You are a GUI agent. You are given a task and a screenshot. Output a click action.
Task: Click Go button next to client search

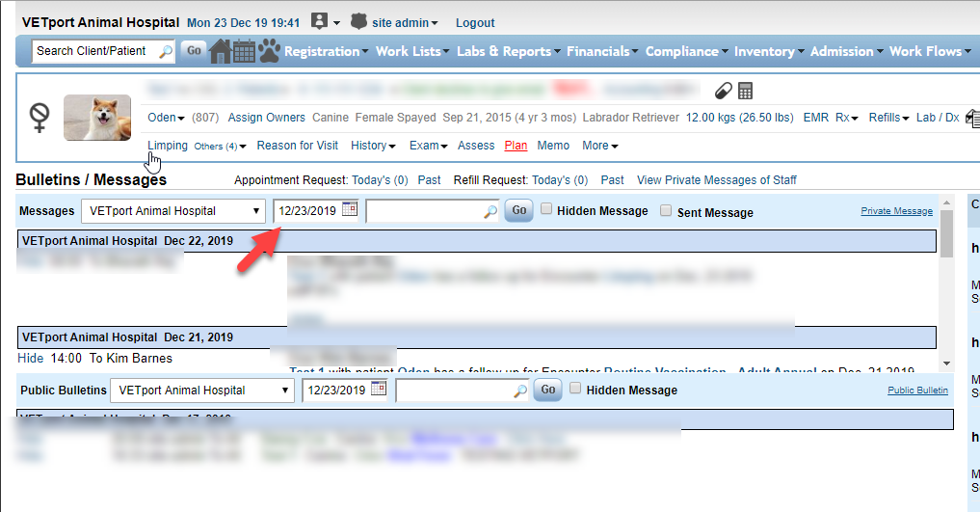[x=194, y=51]
